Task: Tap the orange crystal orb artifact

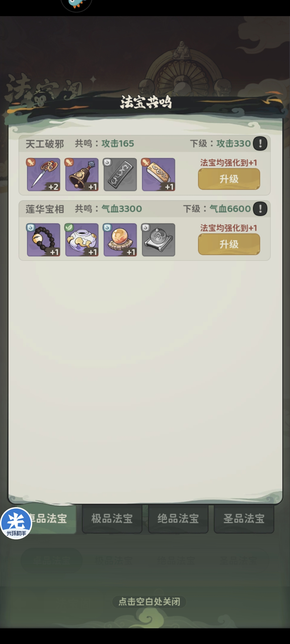Action: pyautogui.click(x=120, y=240)
